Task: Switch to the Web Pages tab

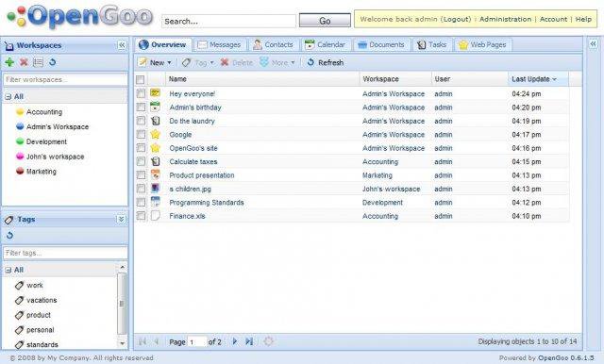Action: pos(482,44)
